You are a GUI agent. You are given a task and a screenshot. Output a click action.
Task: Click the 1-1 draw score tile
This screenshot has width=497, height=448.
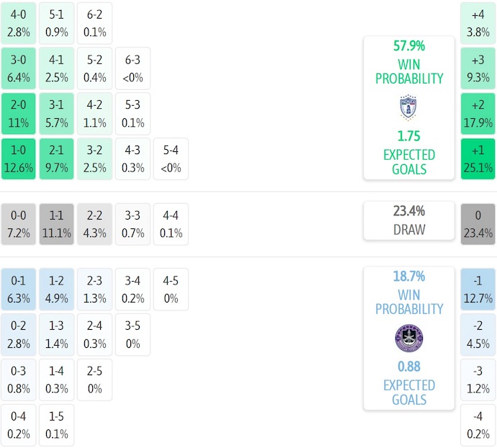57,224
